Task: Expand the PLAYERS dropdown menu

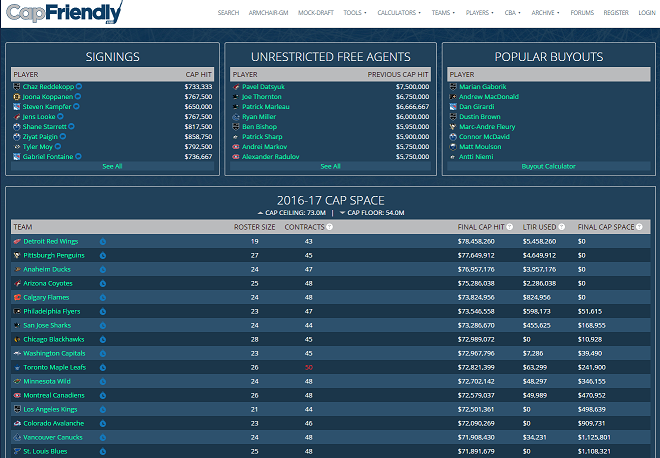Action: coord(480,13)
